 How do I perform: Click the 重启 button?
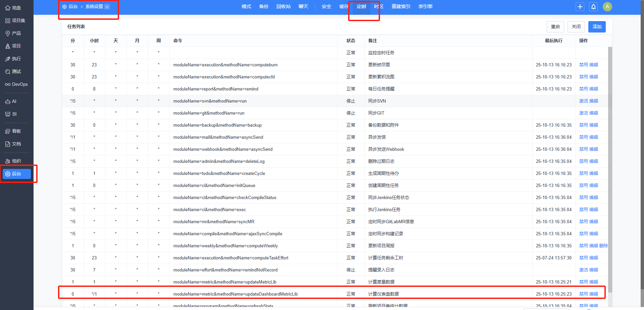point(555,27)
